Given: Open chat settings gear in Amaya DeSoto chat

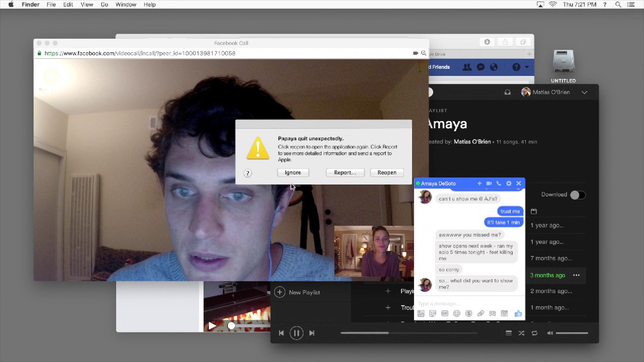Looking at the screenshot, I should click(509, 184).
